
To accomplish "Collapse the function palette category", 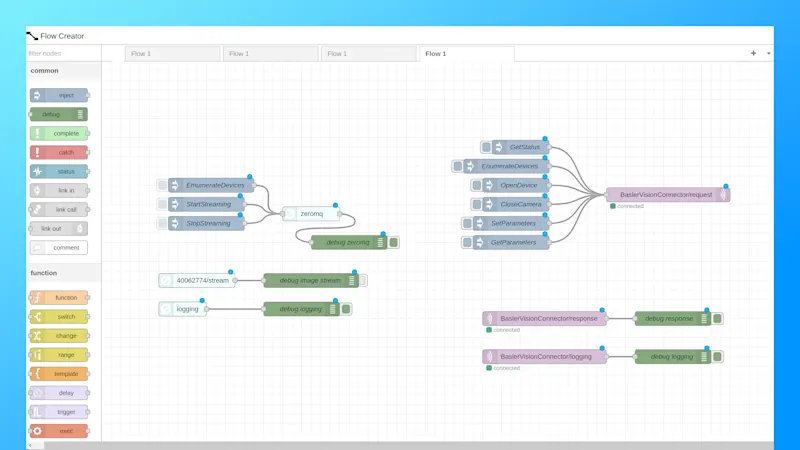I will pos(45,273).
